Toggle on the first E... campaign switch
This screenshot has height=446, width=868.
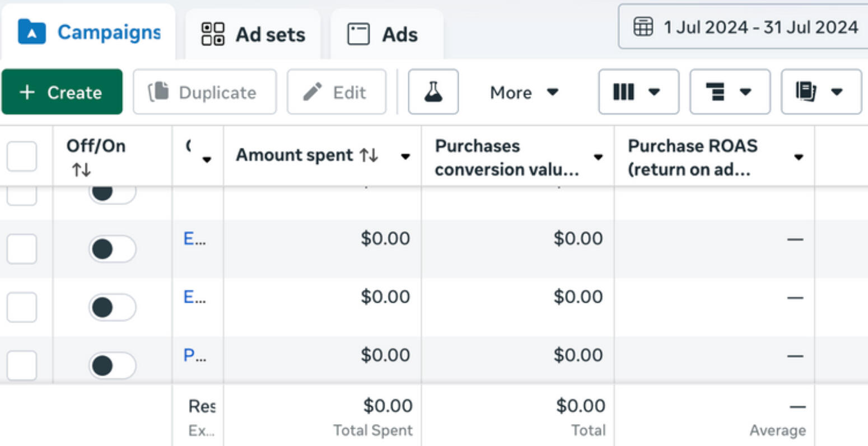click(x=112, y=249)
